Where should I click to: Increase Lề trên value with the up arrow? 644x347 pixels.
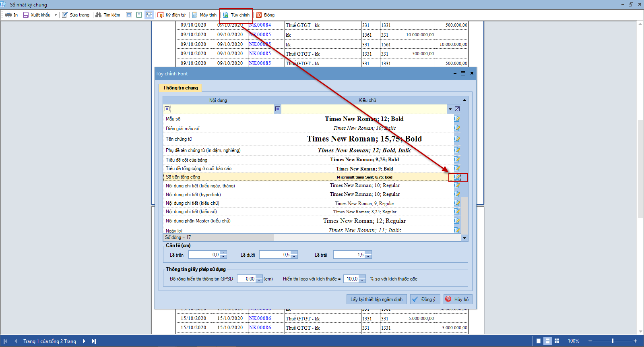coord(224,253)
